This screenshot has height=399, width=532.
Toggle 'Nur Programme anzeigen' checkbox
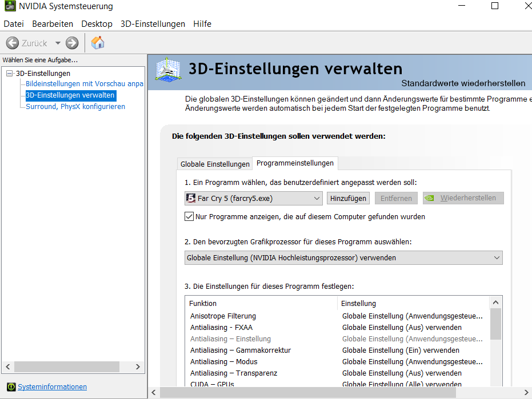[189, 216]
